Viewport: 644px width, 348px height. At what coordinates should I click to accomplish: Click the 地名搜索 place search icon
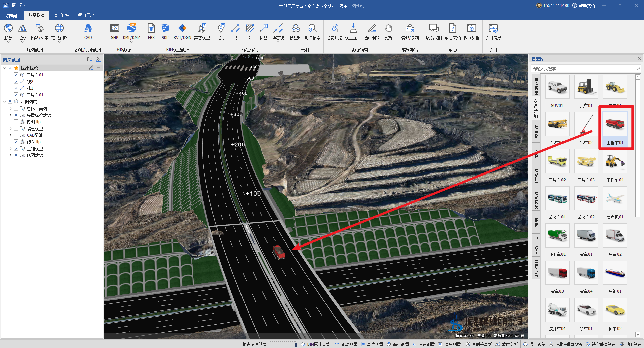click(312, 31)
